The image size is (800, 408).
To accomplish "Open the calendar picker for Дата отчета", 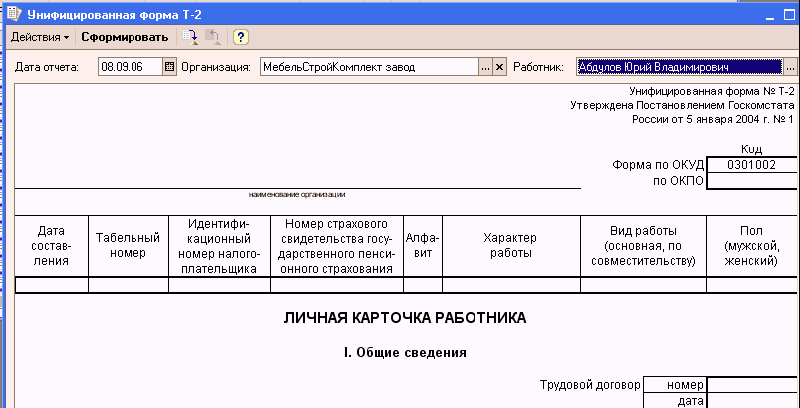I will [169, 67].
